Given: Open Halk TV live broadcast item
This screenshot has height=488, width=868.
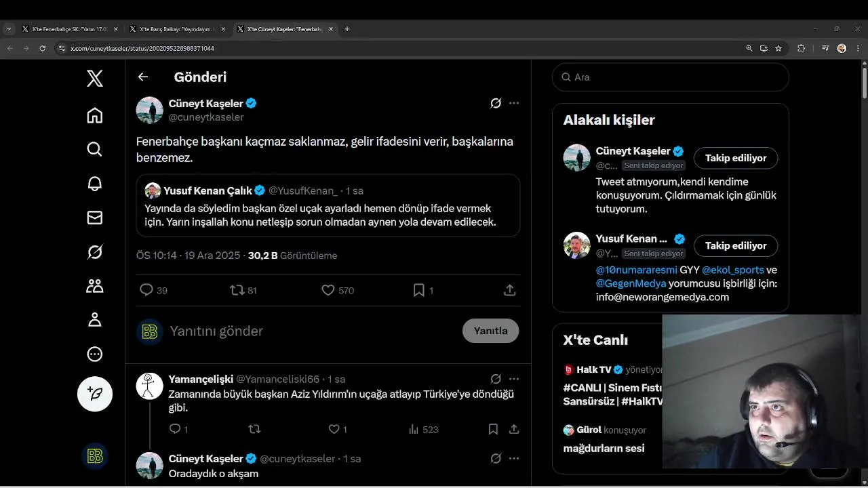Looking at the screenshot, I should 612,385.
